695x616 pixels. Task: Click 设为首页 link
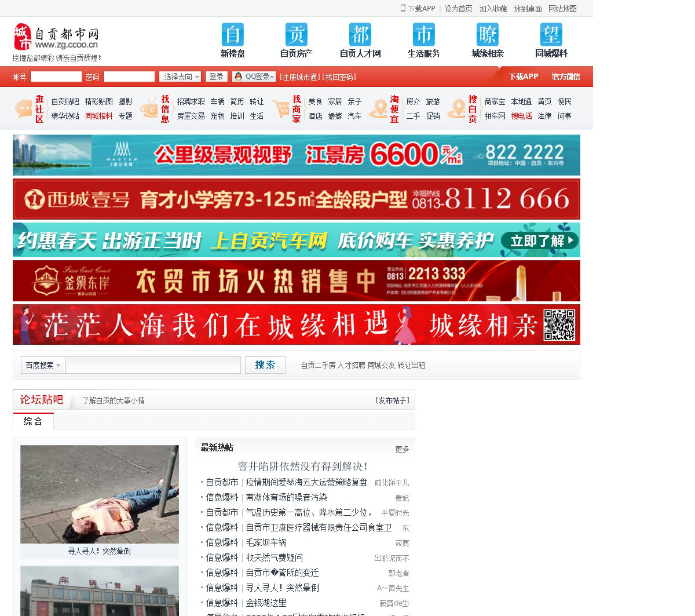pos(458,9)
